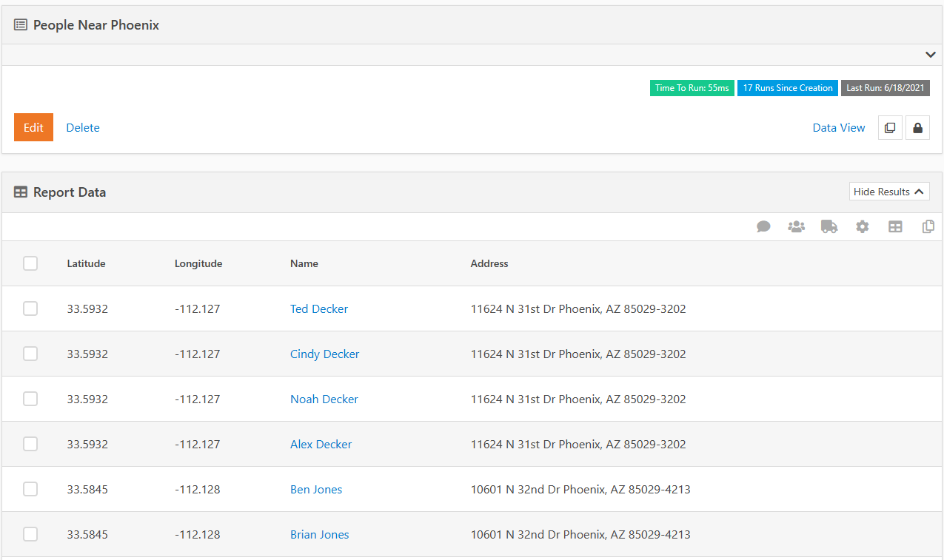The image size is (944, 560).
Task: Click the merge records copy icon
Action: 928,227
